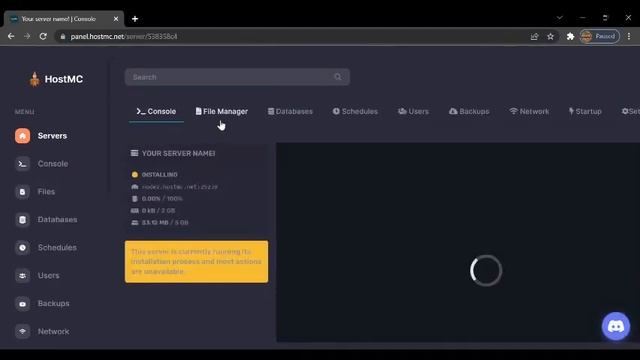
Task: Share this page icon in address bar
Action: pos(534,36)
